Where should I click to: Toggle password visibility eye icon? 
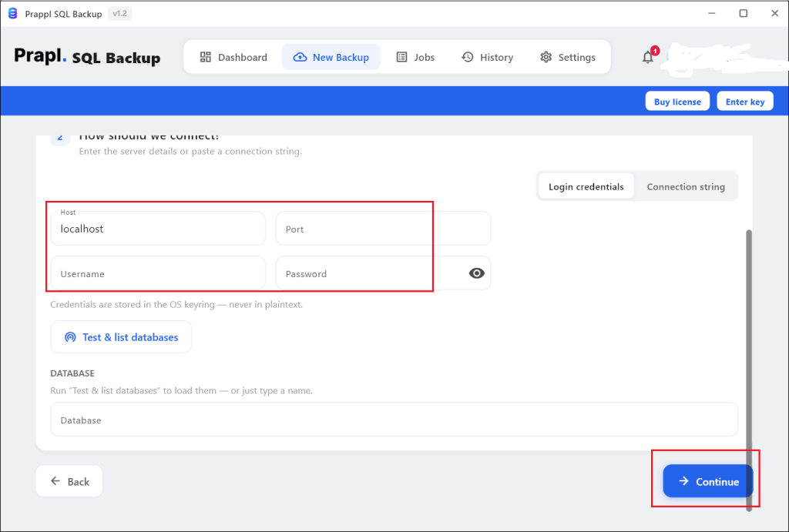click(476, 273)
